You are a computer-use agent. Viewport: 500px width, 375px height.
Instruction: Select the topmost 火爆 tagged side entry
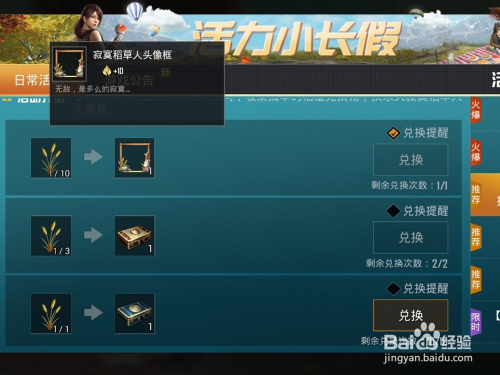tap(485, 111)
